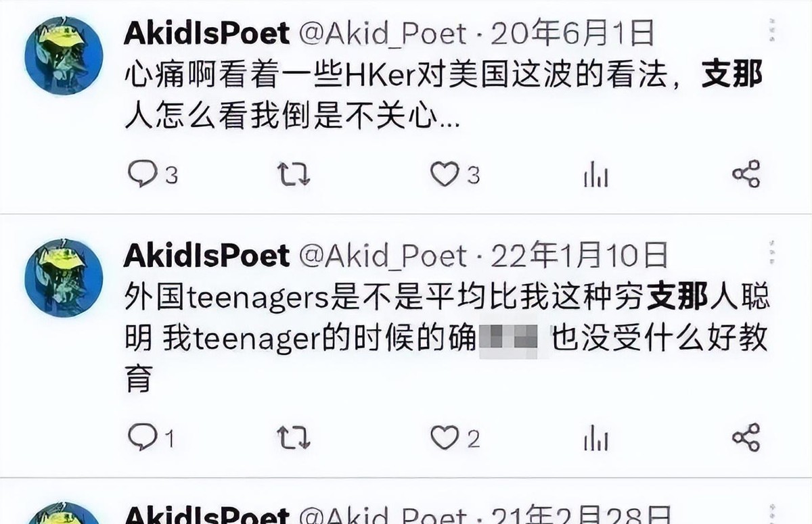Open the 20年6月1日 tweet timestamp
812x524 pixels.
pyautogui.click(x=572, y=33)
